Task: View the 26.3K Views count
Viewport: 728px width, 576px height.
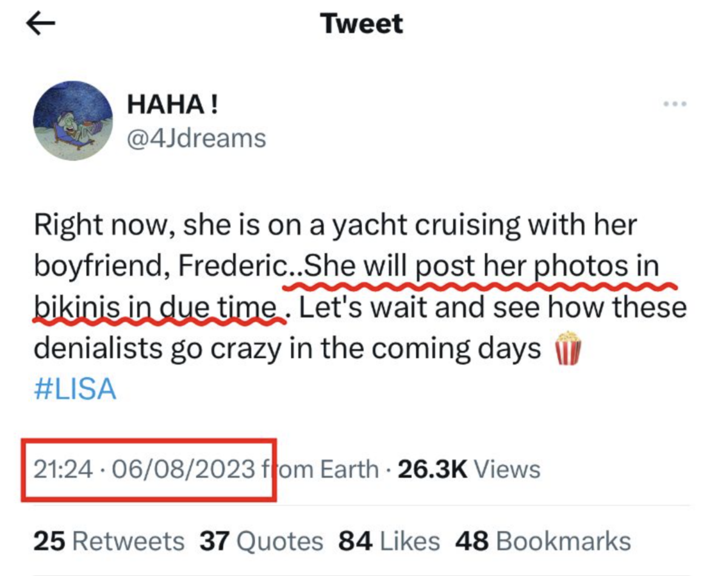Action: 468,469
